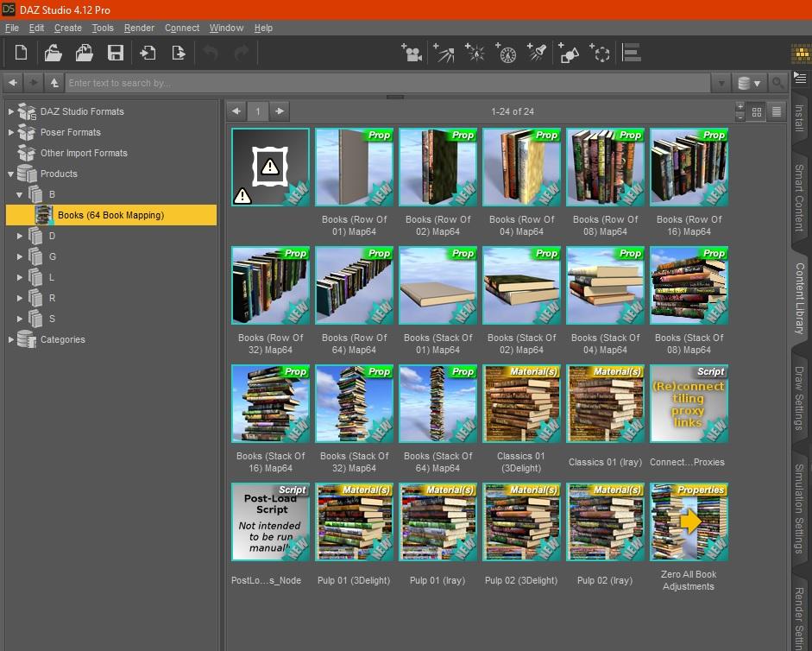The height and width of the screenshot is (651, 812).
Task: Click the search magnifier icon
Action: tap(777, 84)
